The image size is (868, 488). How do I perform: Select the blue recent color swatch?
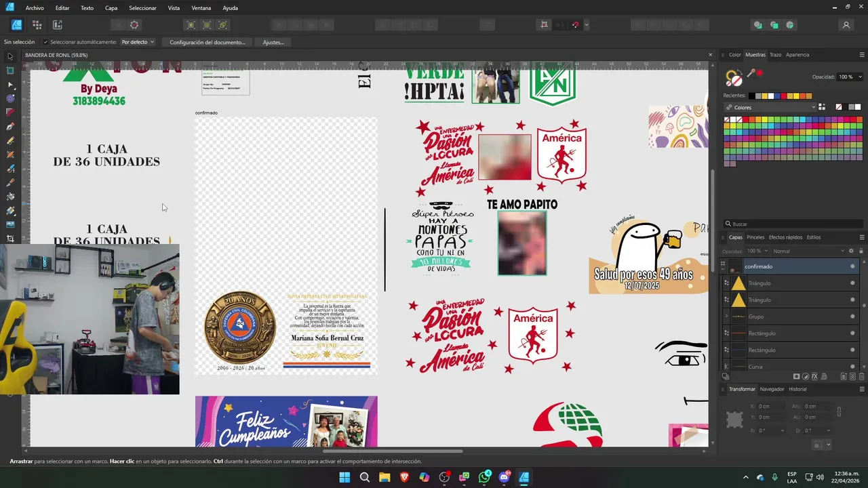click(x=777, y=96)
